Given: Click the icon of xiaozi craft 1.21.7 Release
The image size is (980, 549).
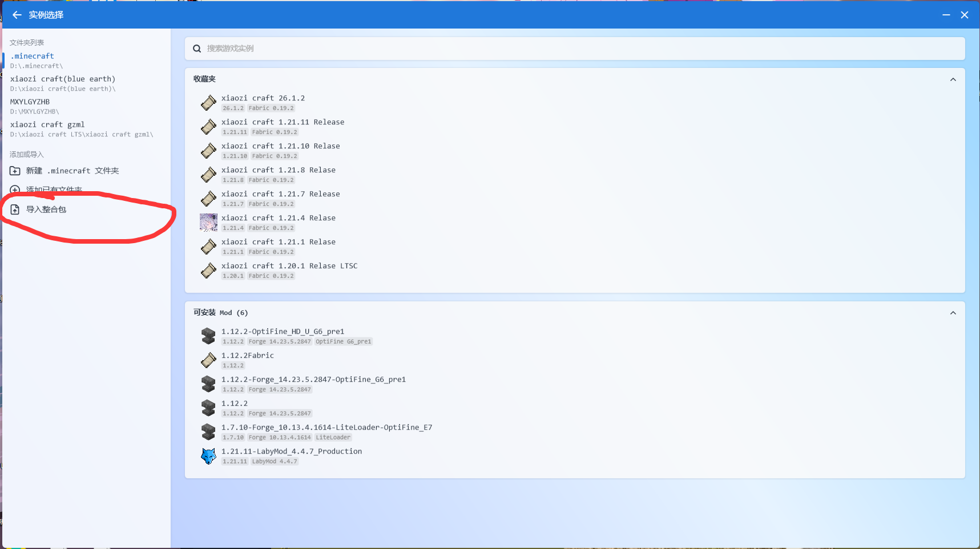Looking at the screenshot, I should (208, 199).
